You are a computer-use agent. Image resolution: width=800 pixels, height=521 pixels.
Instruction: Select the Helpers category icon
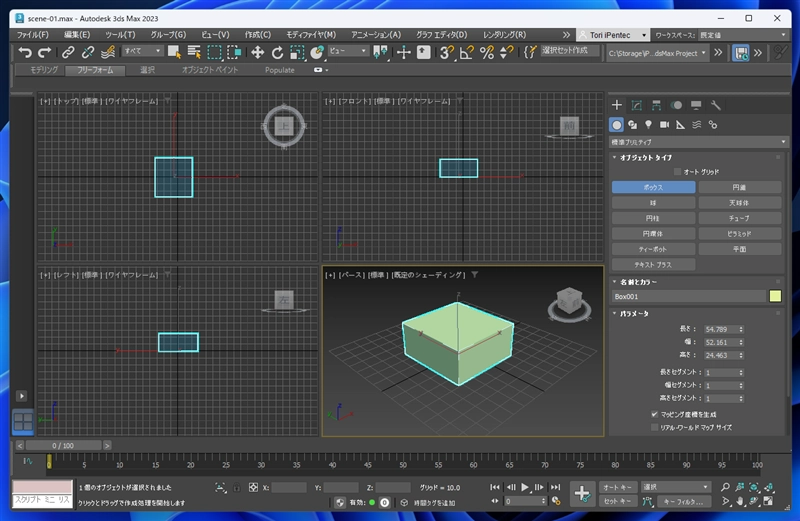point(680,125)
